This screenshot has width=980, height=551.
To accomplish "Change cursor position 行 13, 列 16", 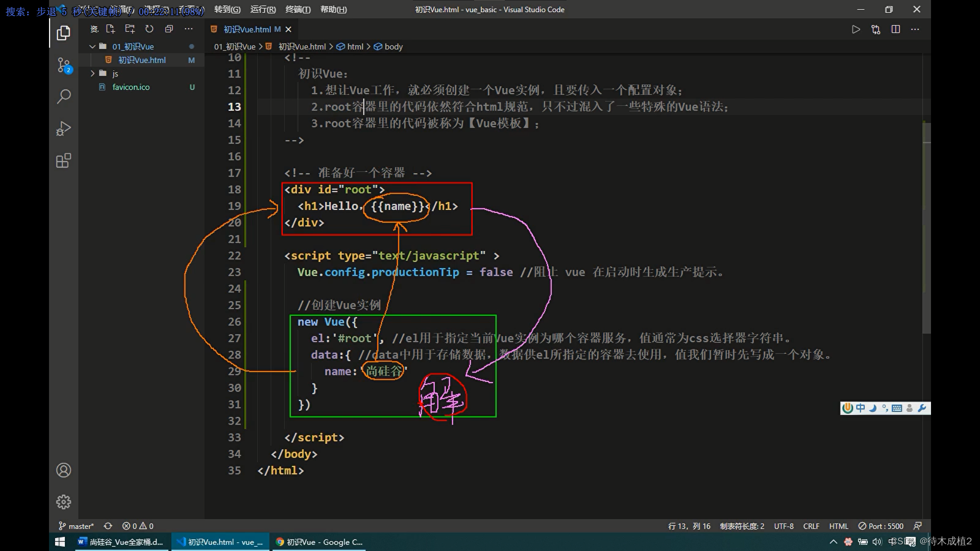I will tap(689, 526).
